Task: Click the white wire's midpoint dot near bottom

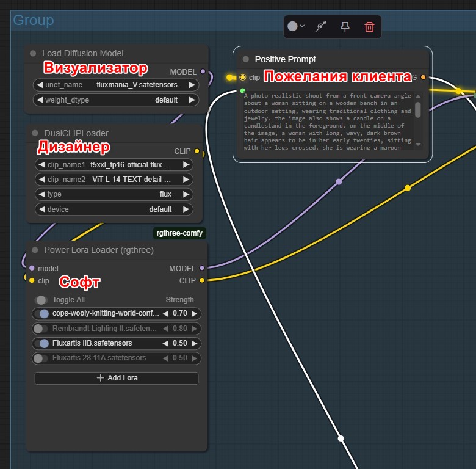Action: tap(341, 438)
